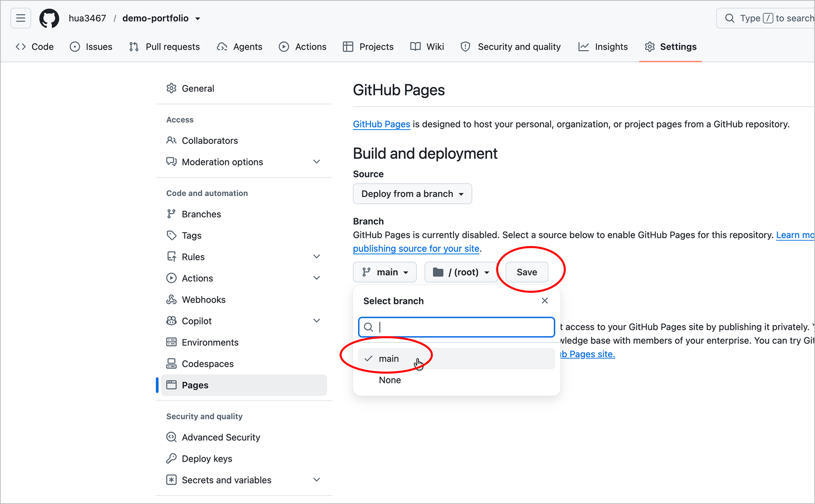The height and width of the screenshot is (504, 815).
Task: Open Copilot settings item
Action: click(244, 321)
